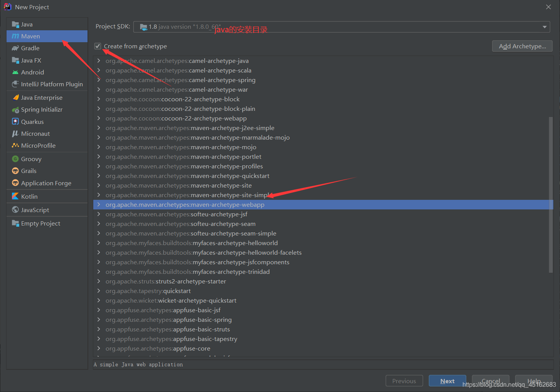
Task: Expand the struts2-archetype-starter entry
Action: pos(99,281)
